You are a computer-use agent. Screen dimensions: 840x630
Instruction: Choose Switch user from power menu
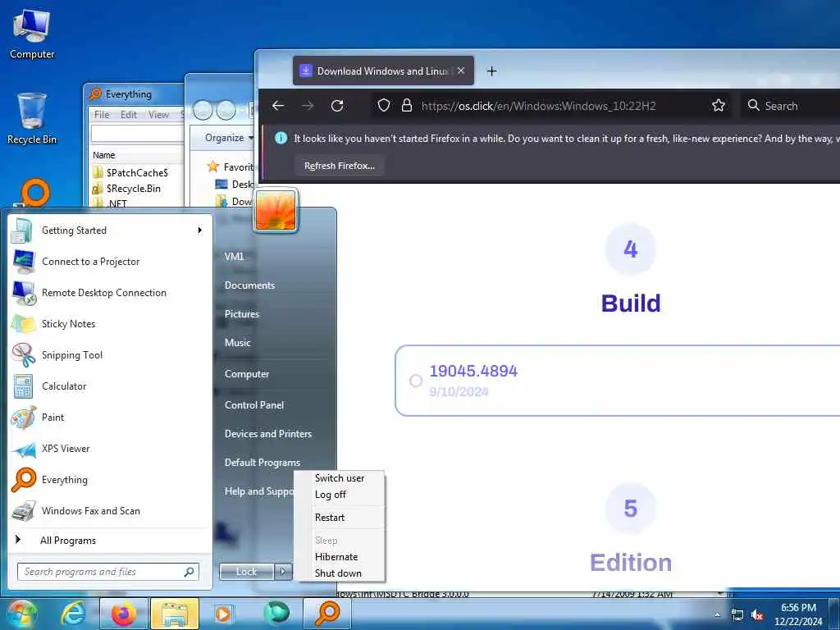(340, 478)
